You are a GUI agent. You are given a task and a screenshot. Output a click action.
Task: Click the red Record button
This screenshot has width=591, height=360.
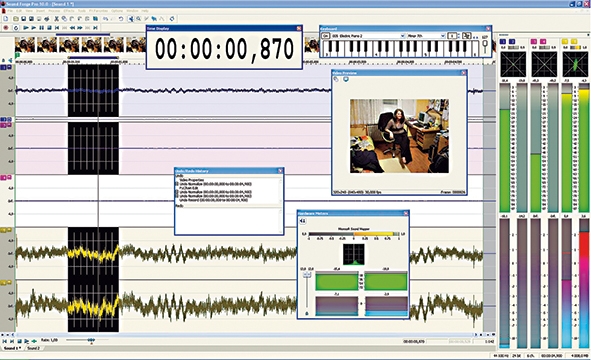(x=6, y=28)
